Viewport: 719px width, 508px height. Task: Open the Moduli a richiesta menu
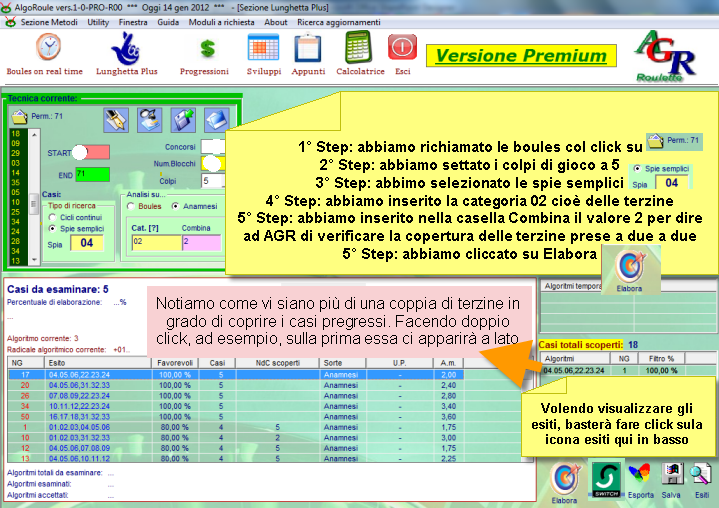coord(221,22)
